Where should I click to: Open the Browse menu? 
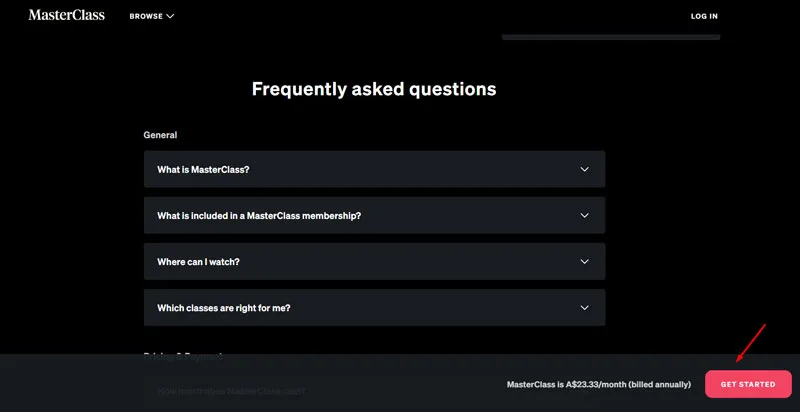tap(146, 16)
